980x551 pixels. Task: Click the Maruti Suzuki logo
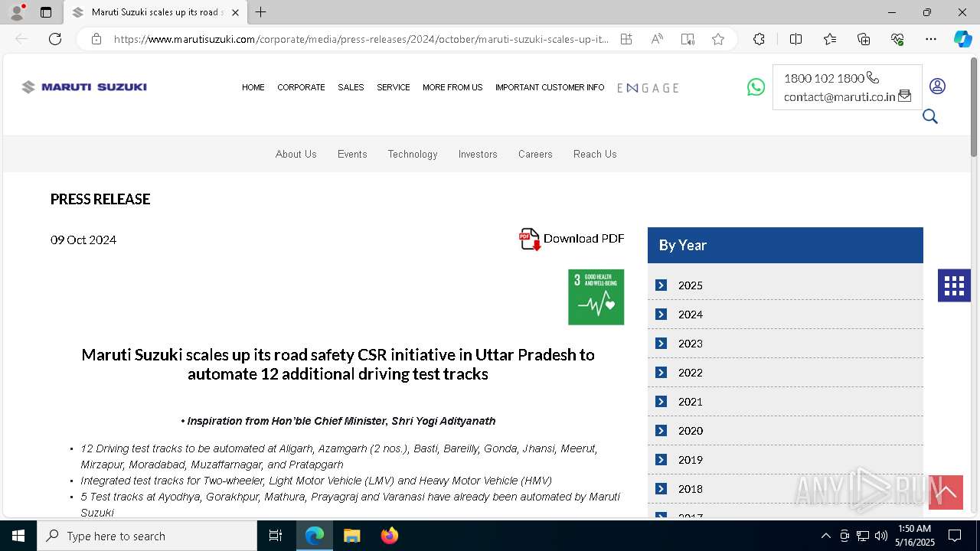coord(84,87)
